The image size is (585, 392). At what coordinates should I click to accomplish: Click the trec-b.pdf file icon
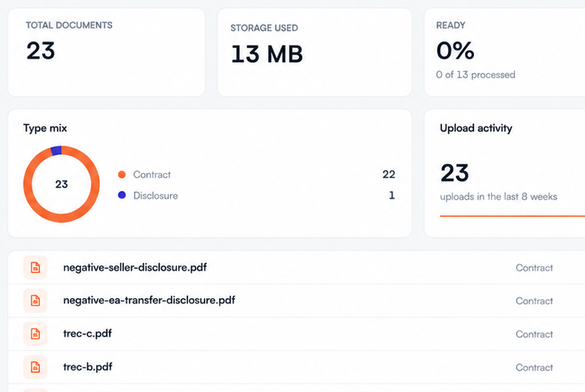[x=35, y=367]
